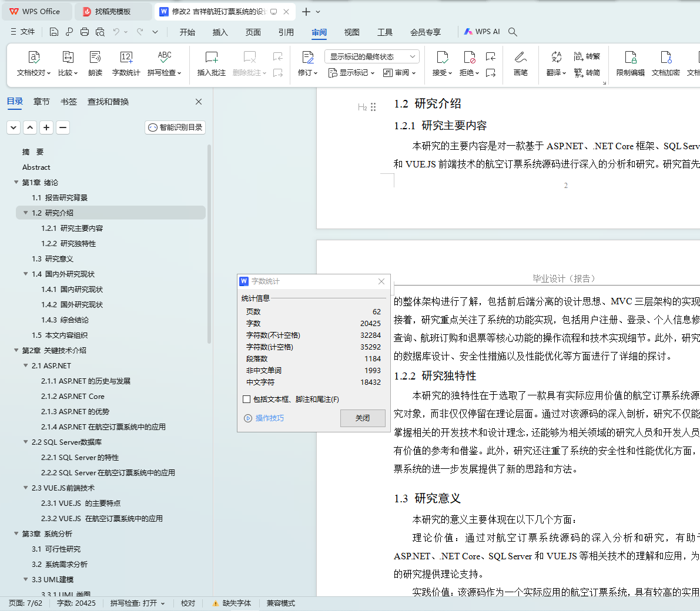Click the minus button to collapse outline levels
The image size is (700, 611).
(x=63, y=127)
